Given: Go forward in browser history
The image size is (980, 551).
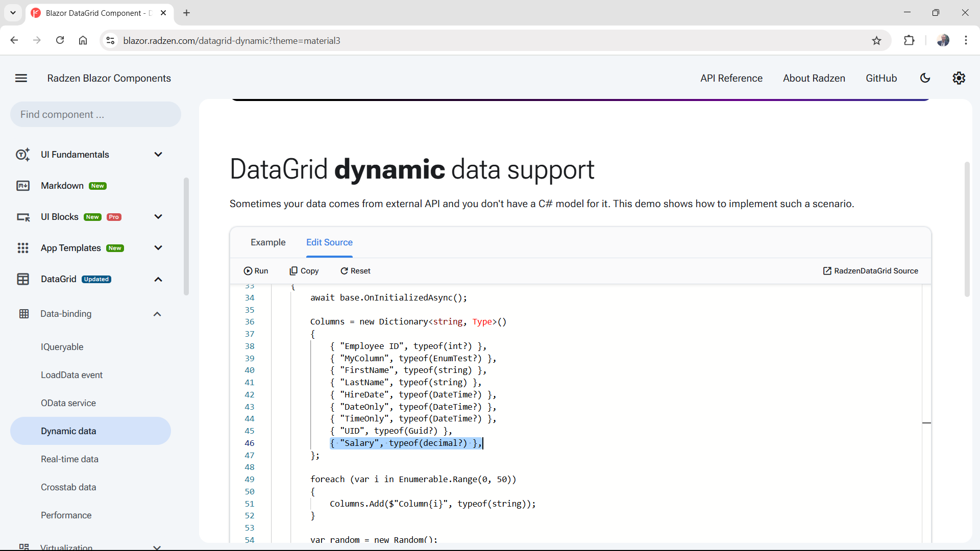Looking at the screenshot, I should [x=37, y=40].
